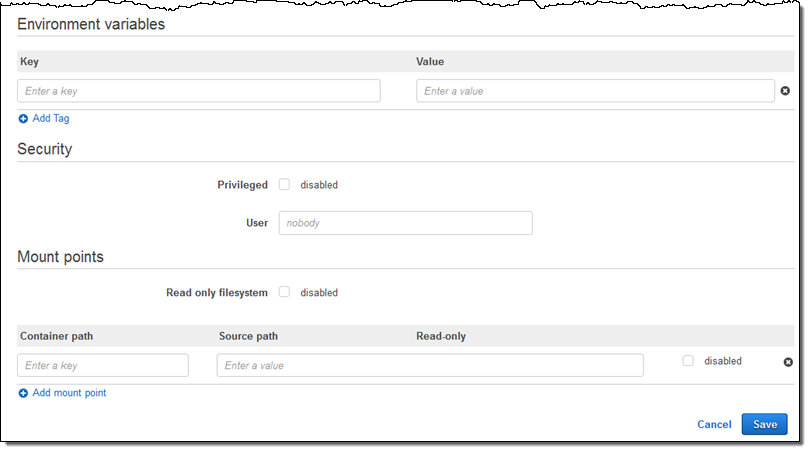Click the disabled label beside Read only filesystem
The image size is (810, 452).
[319, 293]
